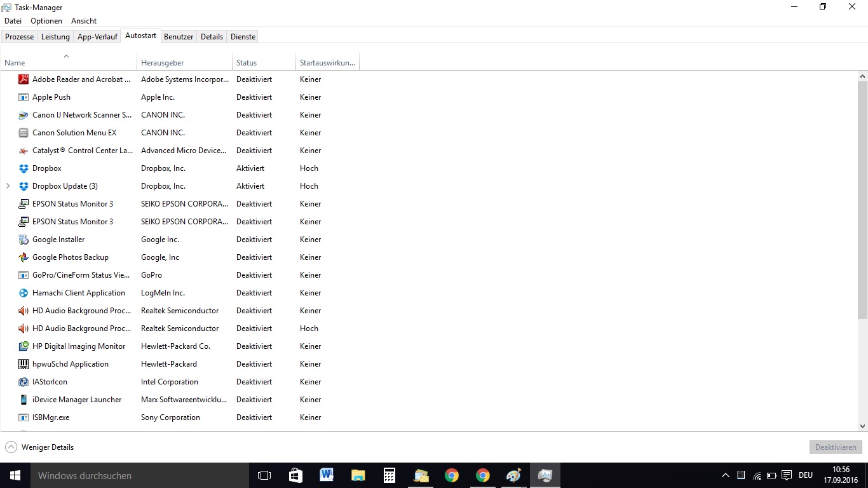The height and width of the screenshot is (488, 868).
Task: Switch to the Dienste tab
Action: pos(243,37)
